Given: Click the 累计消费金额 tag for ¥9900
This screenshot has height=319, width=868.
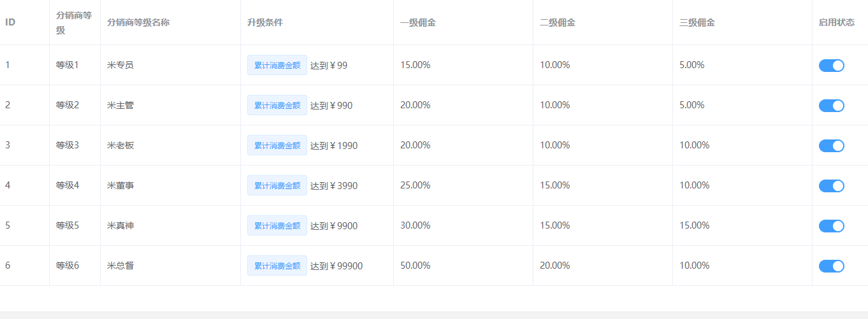Looking at the screenshot, I should [277, 225].
